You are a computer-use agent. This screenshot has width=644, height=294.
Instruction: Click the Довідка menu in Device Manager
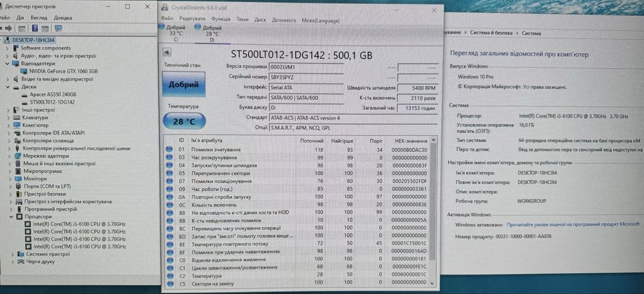63,17
